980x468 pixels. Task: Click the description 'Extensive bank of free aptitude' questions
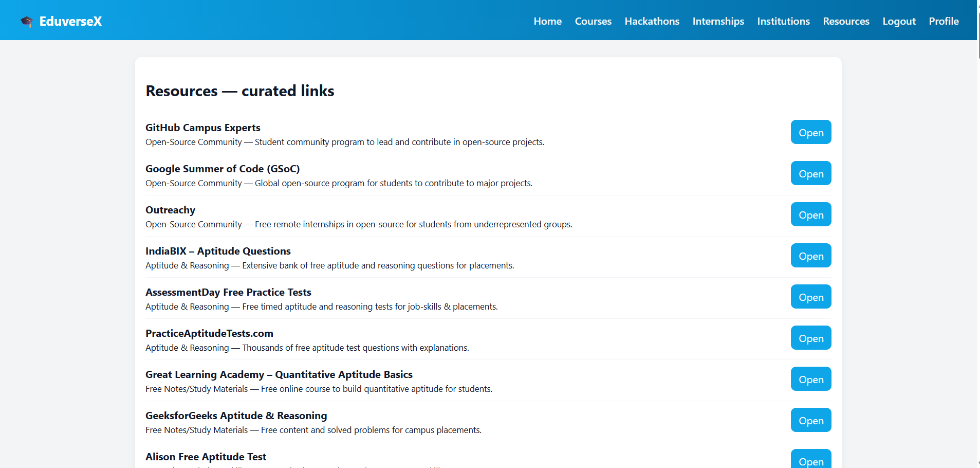click(330, 265)
